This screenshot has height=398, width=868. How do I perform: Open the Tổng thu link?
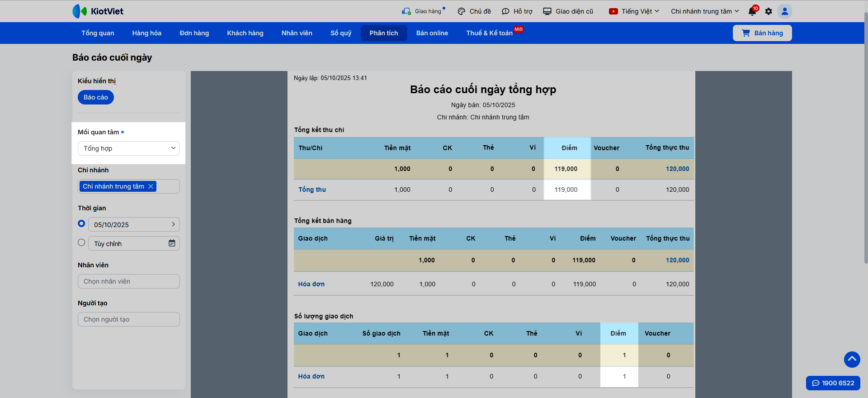pyautogui.click(x=312, y=190)
